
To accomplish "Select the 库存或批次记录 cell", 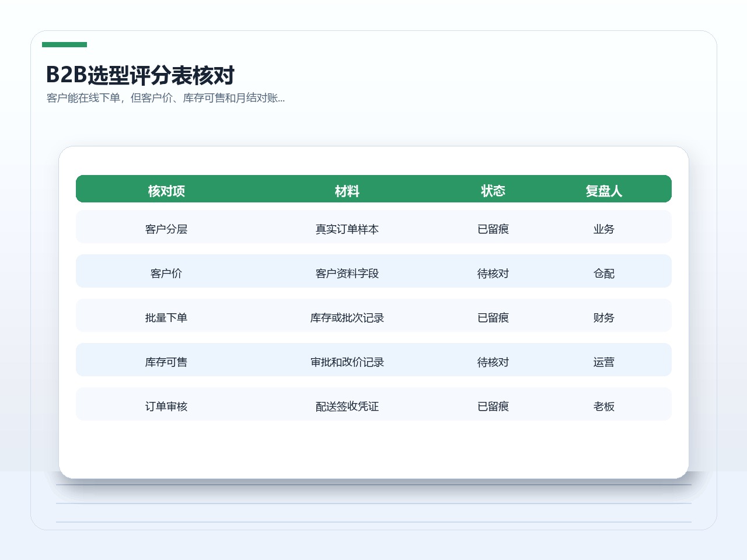I will click(x=347, y=318).
